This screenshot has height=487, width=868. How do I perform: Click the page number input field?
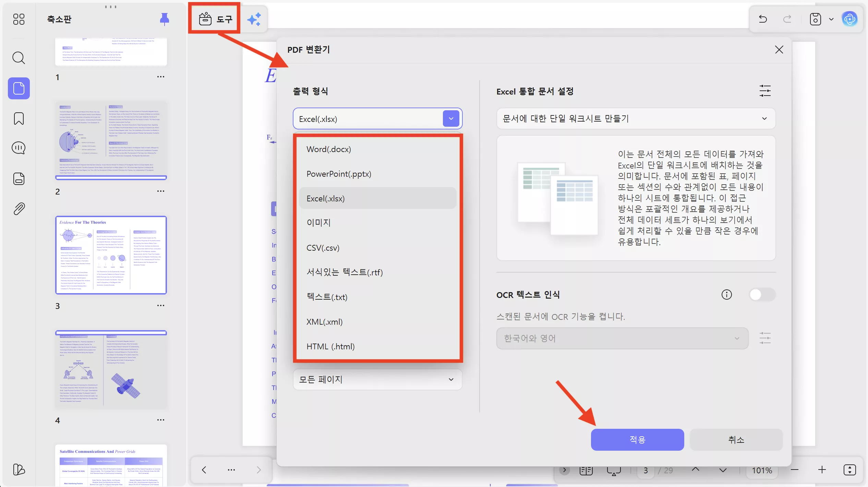[x=646, y=470]
